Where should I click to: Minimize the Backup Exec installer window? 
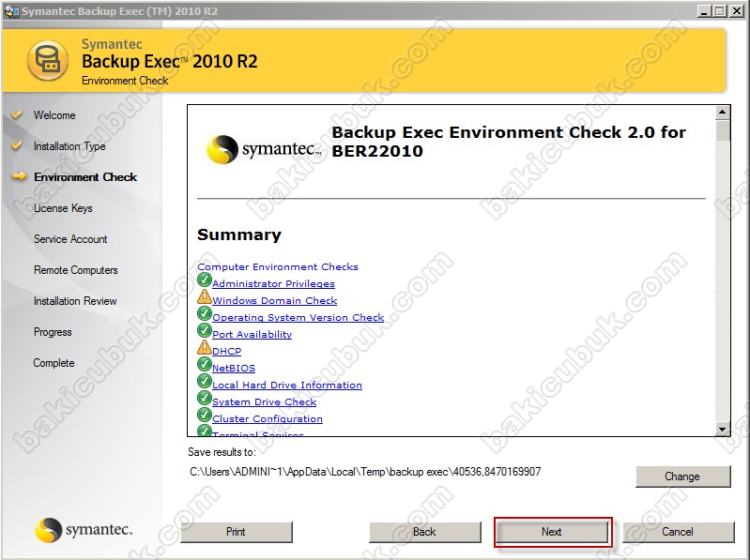click(704, 10)
